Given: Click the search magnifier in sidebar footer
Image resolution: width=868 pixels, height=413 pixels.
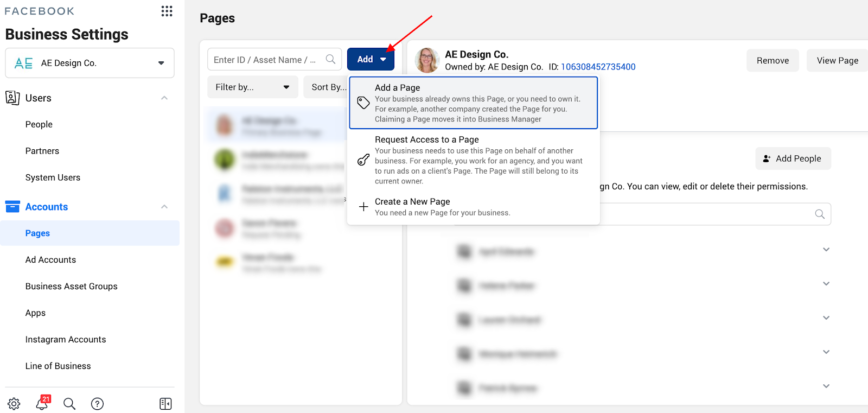Looking at the screenshot, I should [69, 404].
